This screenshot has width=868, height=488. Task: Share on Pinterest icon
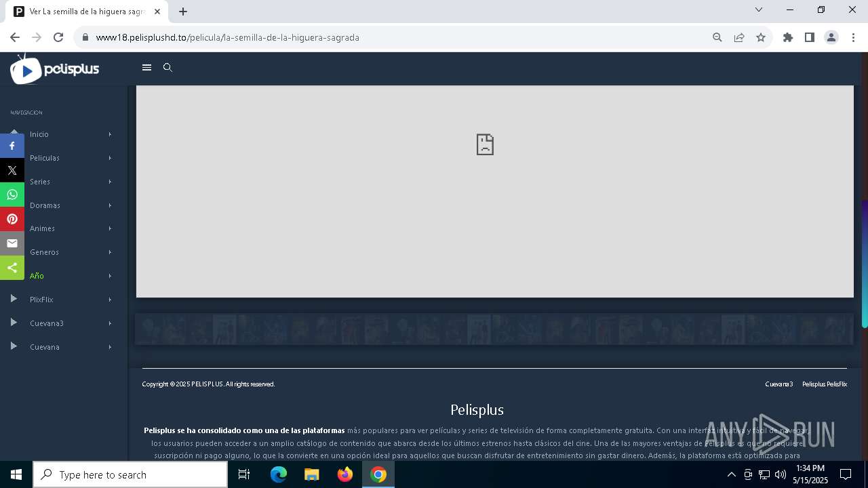click(12, 219)
